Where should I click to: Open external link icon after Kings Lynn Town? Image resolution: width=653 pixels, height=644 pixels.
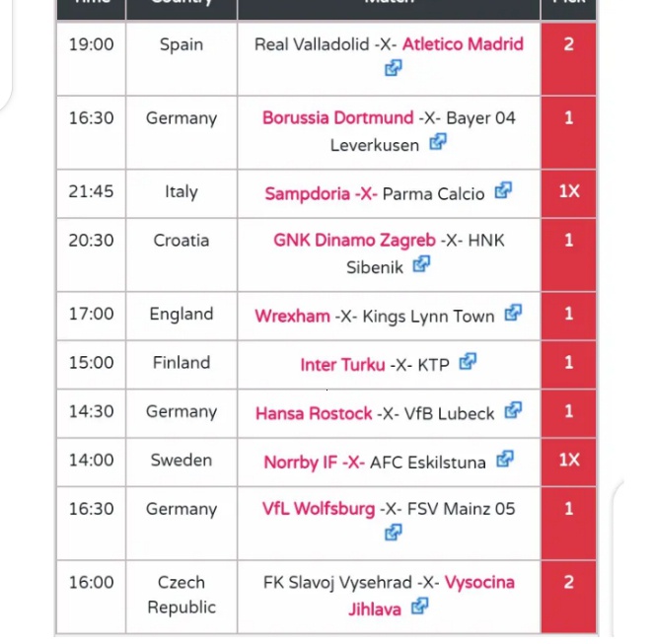point(513,314)
